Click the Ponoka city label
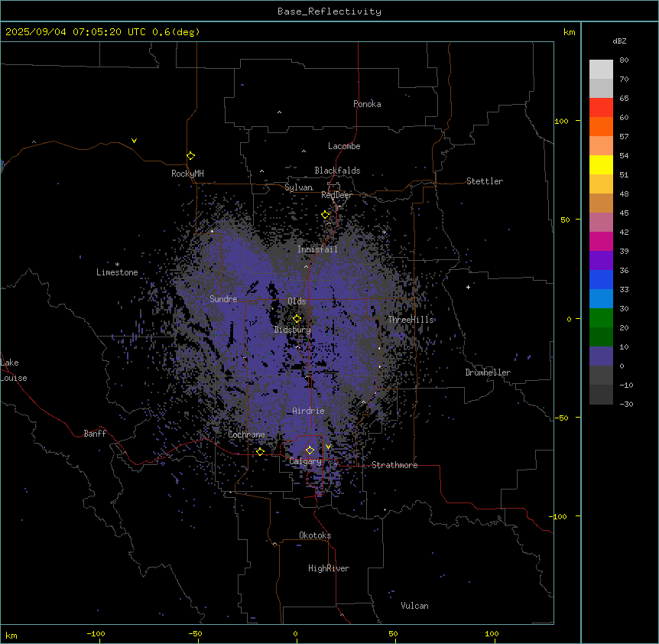The width and height of the screenshot is (659, 644). click(x=367, y=104)
